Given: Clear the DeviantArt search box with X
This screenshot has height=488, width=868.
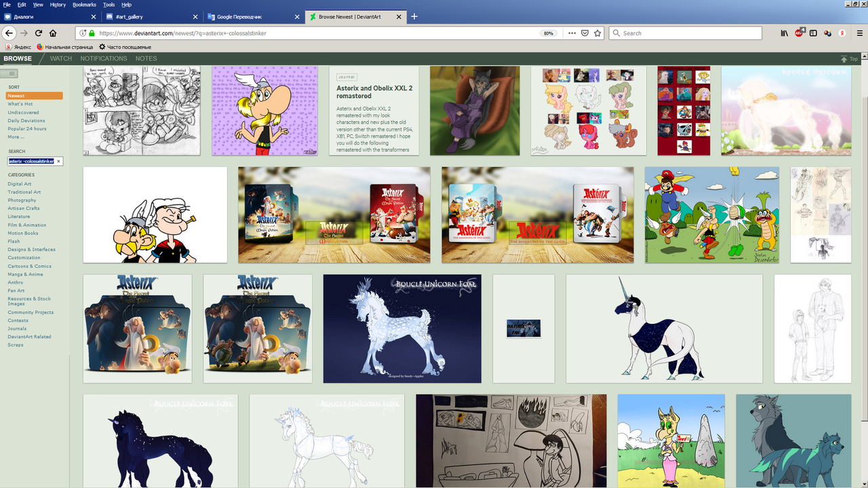Looking at the screenshot, I should [58, 161].
